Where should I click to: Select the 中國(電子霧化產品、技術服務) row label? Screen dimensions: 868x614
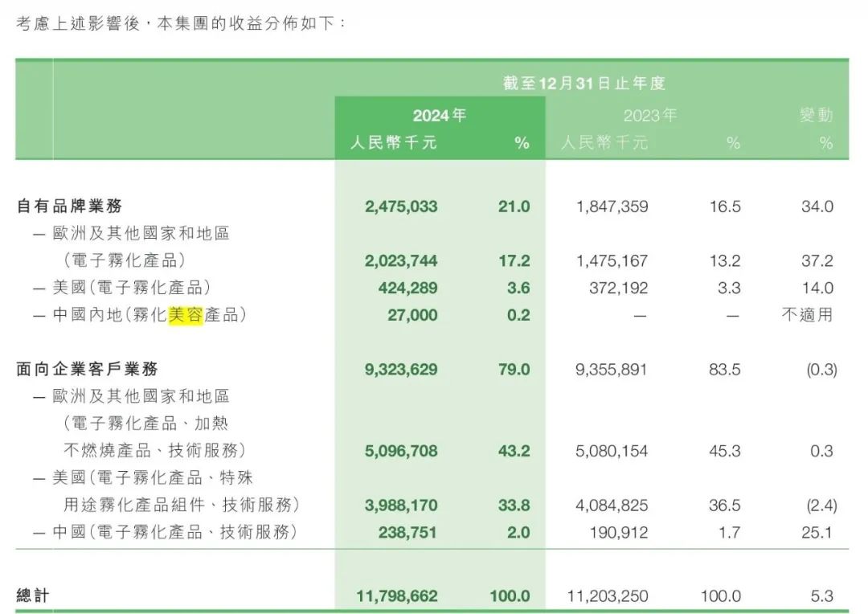[x=165, y=532]
